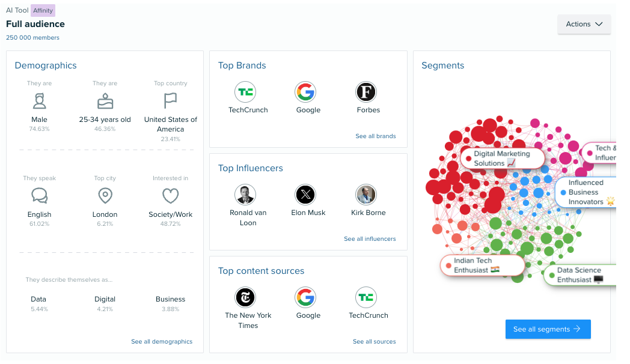
Task: Expand the Digital Marketing Solutions segment label
Action: [503, 158]
